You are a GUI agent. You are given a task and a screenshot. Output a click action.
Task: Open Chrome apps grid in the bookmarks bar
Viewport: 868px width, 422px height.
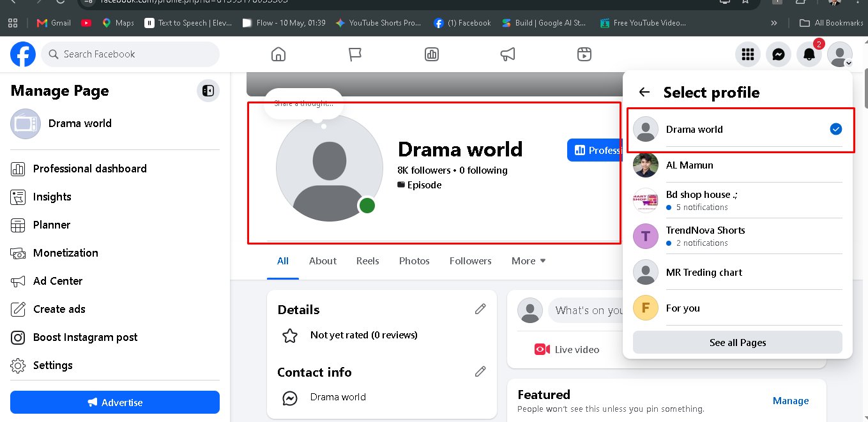point(12,22)
